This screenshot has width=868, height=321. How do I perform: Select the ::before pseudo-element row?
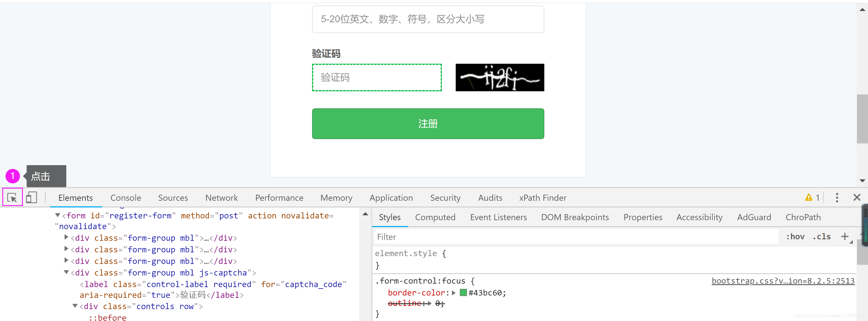tap(107, 317)
